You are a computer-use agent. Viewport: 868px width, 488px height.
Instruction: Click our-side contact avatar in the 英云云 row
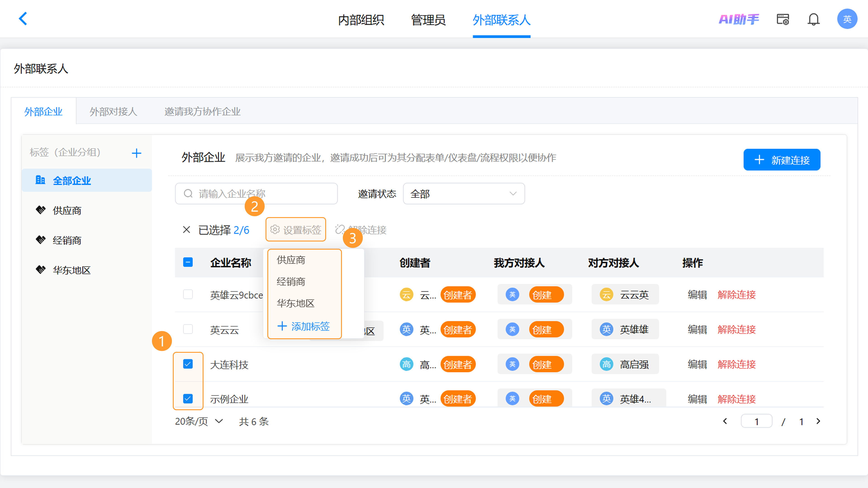[x=512, y=329]
